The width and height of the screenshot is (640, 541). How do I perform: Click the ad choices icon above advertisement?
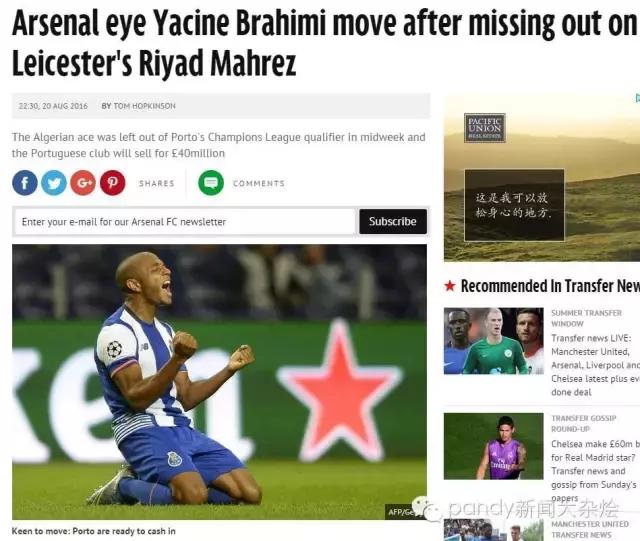tap(638, 98)
